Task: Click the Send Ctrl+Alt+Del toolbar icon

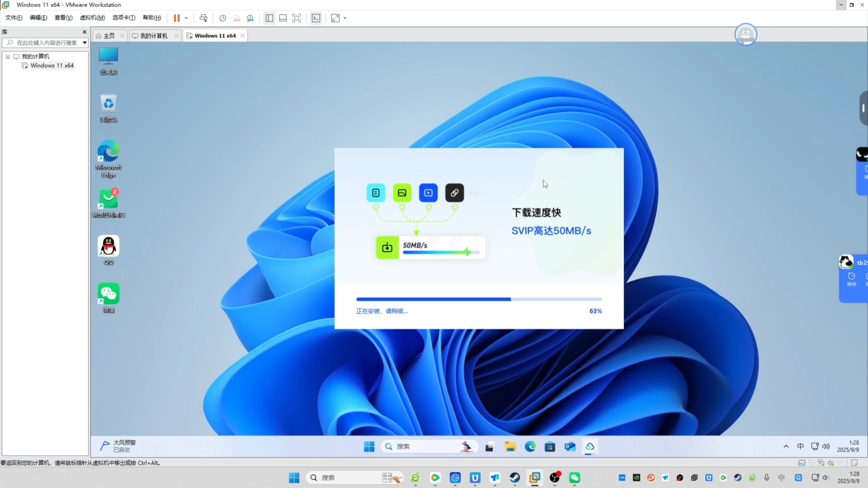Action: tap(203, 18)
